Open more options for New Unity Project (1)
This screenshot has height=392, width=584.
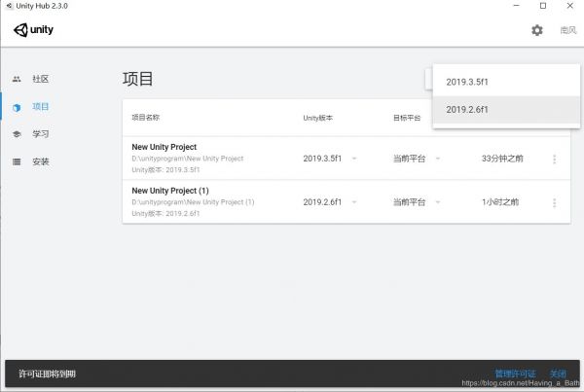[554, 203]
